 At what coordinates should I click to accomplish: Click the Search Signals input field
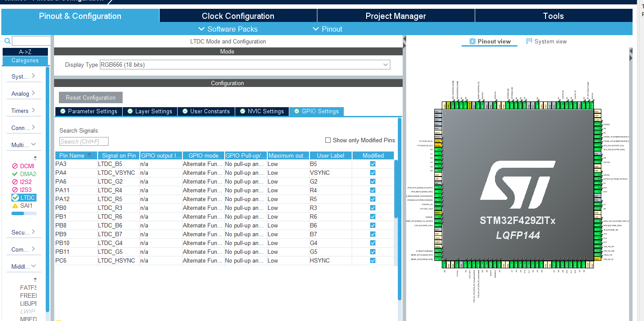click(84, 141)
